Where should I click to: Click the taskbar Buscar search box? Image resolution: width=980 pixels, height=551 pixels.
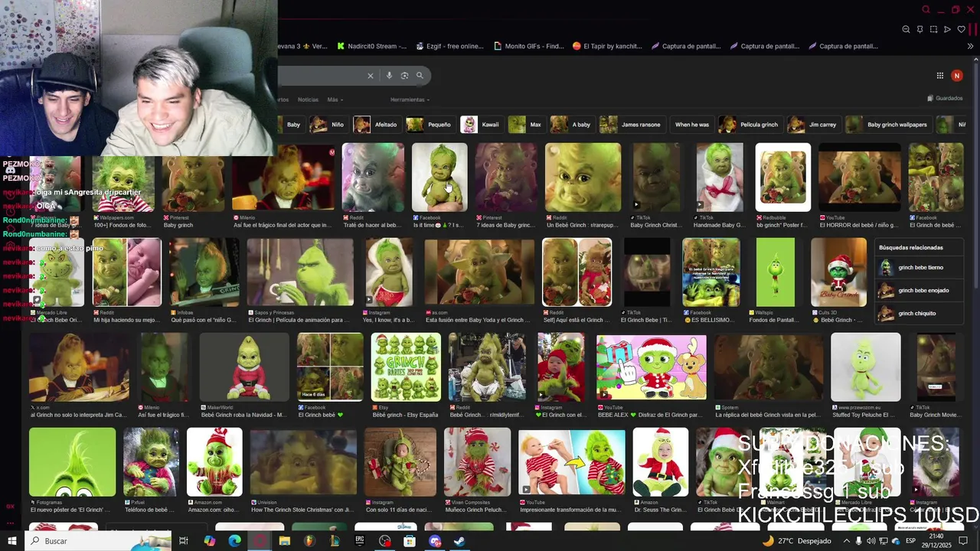pos(98,541)
